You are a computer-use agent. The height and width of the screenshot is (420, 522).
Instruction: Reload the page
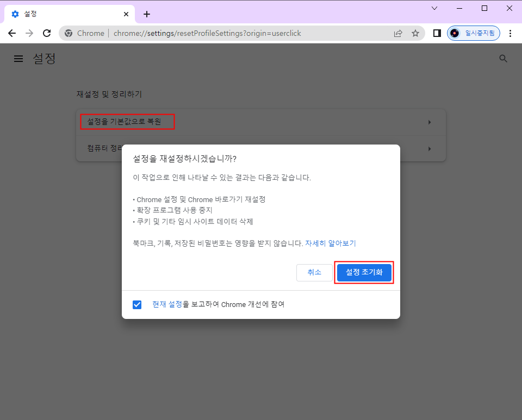(x=47, y=33)
